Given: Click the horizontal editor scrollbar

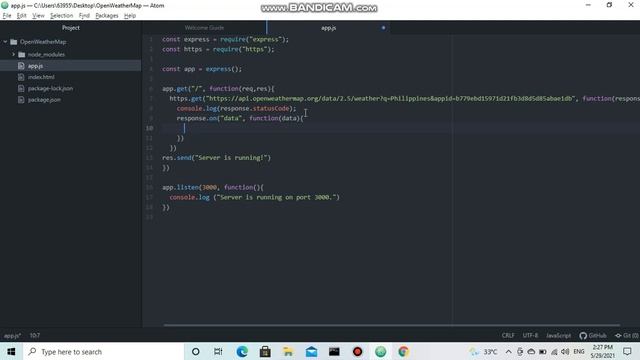Looking at the screenshot, I should coord(392,325).
